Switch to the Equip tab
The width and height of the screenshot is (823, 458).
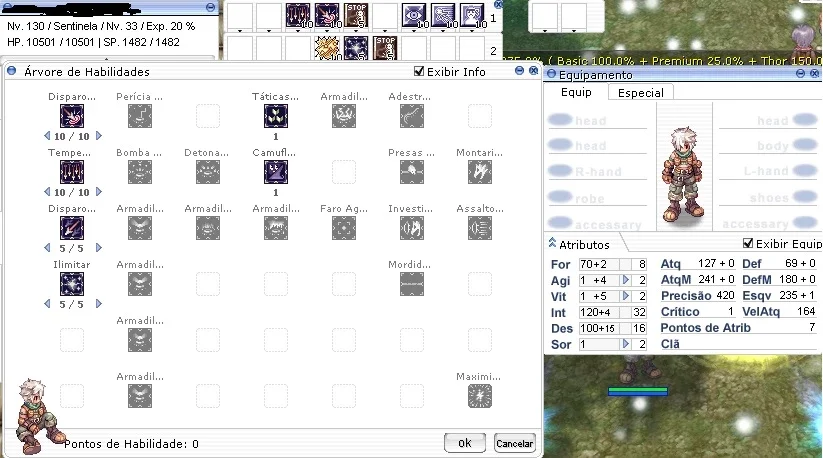click(x=576, y=92)
